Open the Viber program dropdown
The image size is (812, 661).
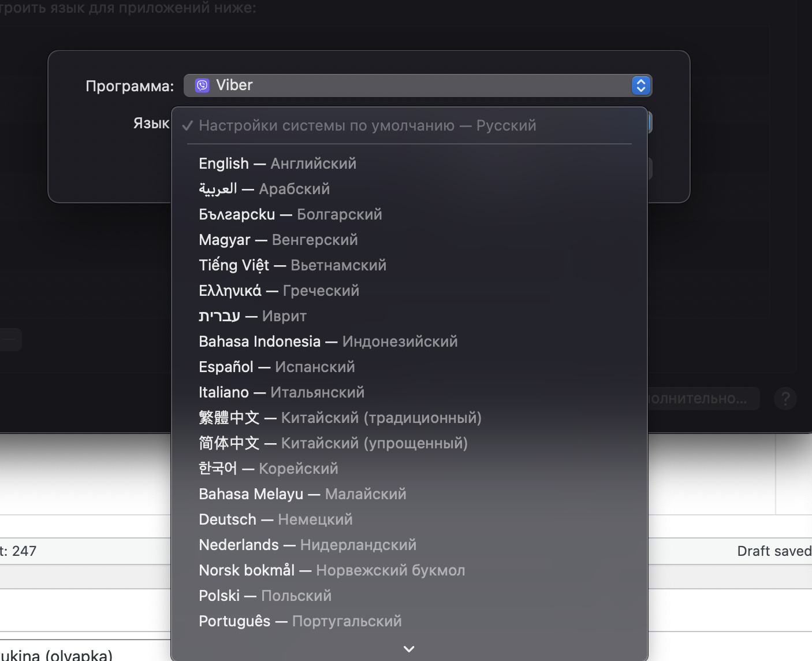pos(418,86)
